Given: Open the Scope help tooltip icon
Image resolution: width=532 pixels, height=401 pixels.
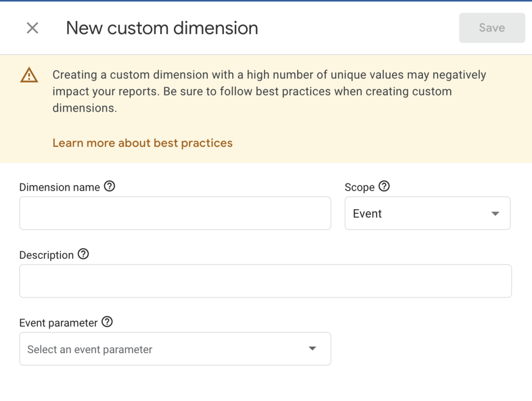Looking at the screenshot, I should point(384,186).
